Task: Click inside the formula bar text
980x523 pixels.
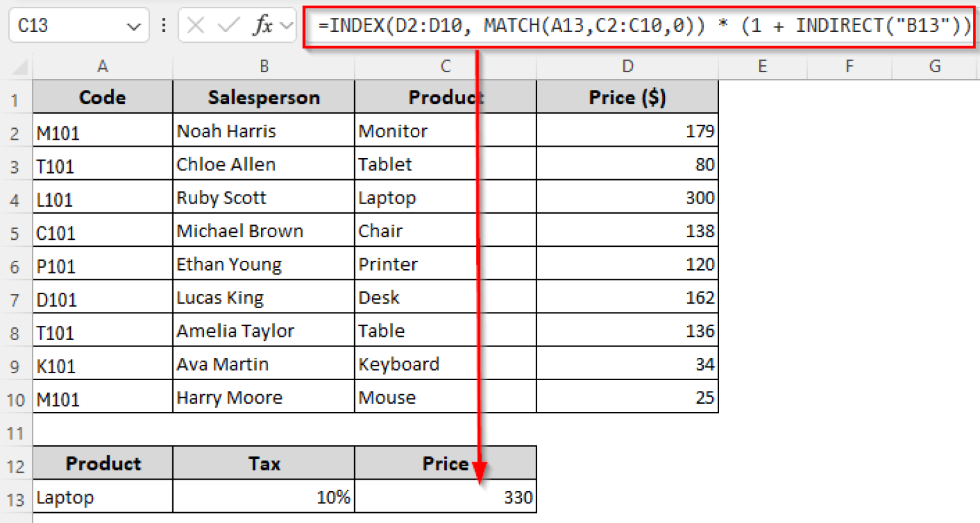Action: pos(638,26)
